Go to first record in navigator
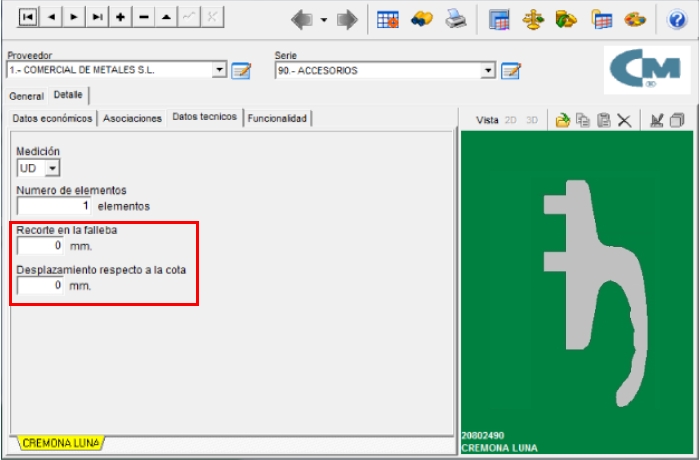This screenshot has width=700, height=460. pos(28,17)
